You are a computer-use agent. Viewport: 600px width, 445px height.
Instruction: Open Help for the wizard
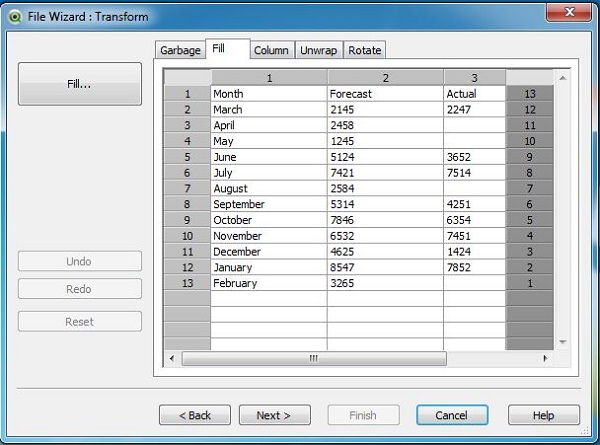pyautogui.click(x=543, y=415)
